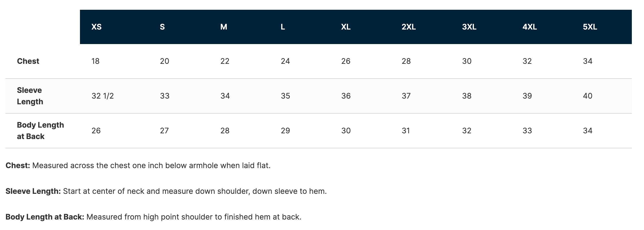
Task: Click the Chest row label
Action: (28, 61)
